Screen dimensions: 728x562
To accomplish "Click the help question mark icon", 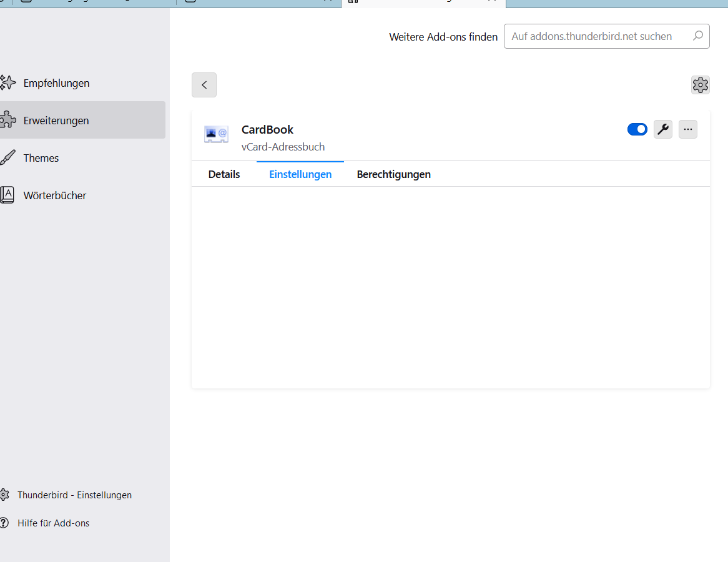I will click(4, 523).
